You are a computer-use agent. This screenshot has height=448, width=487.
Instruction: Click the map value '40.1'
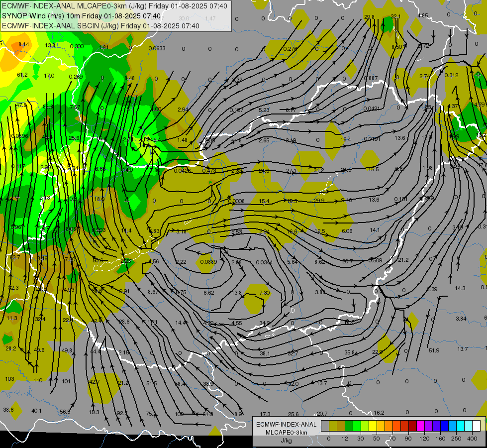[x=36, y=411]
